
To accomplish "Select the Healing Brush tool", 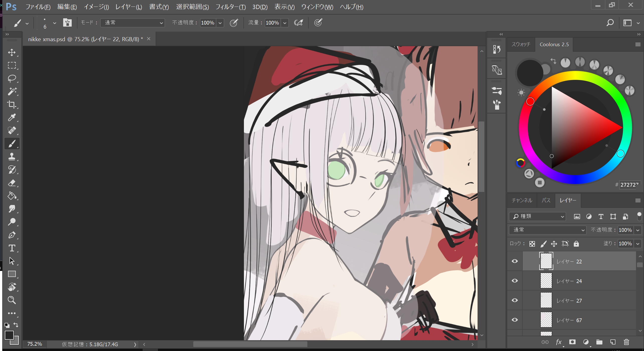I will 12,130.
